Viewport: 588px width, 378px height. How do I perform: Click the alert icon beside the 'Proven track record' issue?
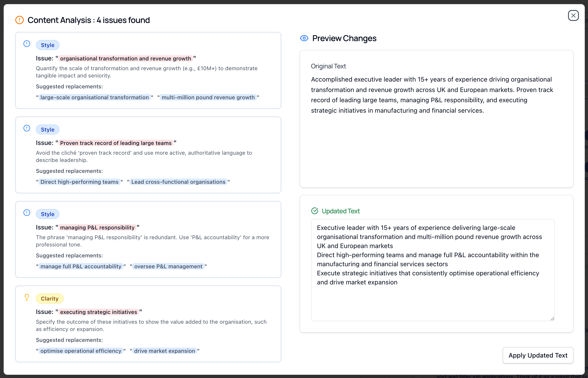click(x=27, y=128)
